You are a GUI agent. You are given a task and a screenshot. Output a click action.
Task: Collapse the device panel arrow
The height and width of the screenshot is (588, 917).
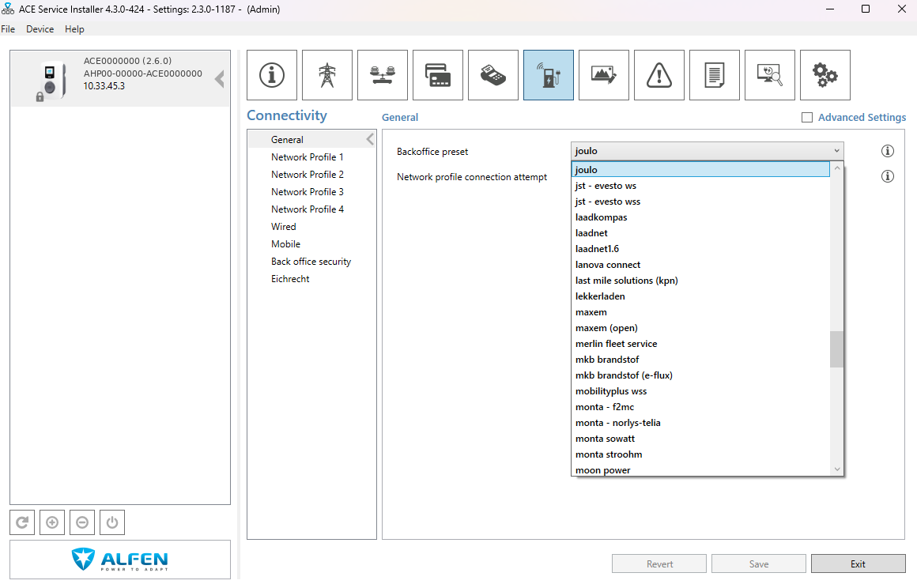(x=220, y=79)
